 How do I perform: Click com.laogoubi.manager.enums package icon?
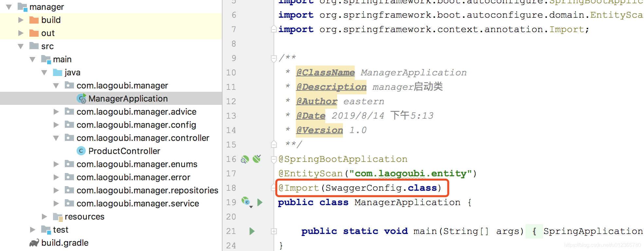pos(69,164)
